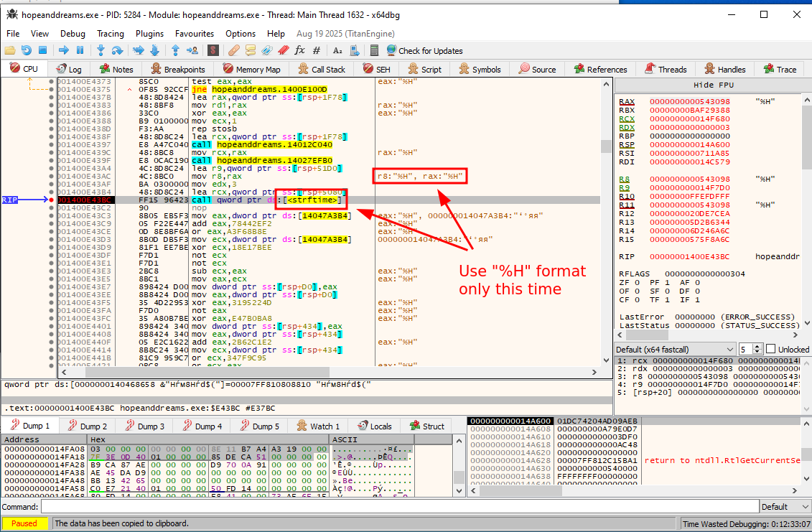Click the Stop (blue square) toolbar icon
The image size is (812, 532).
[42, 50]
